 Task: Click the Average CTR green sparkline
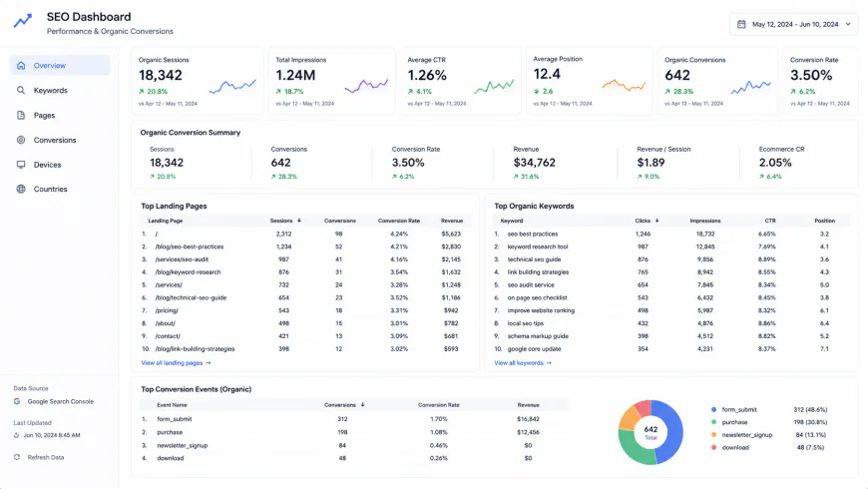click(x=494, y=86)
